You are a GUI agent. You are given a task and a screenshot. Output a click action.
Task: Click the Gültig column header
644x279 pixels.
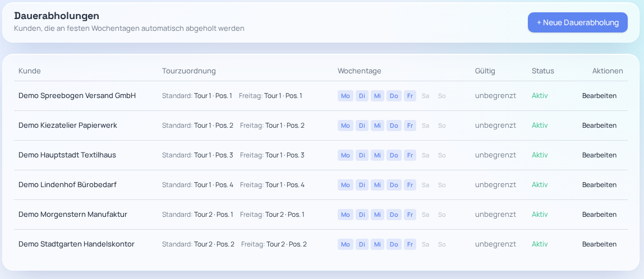point(485,71)
